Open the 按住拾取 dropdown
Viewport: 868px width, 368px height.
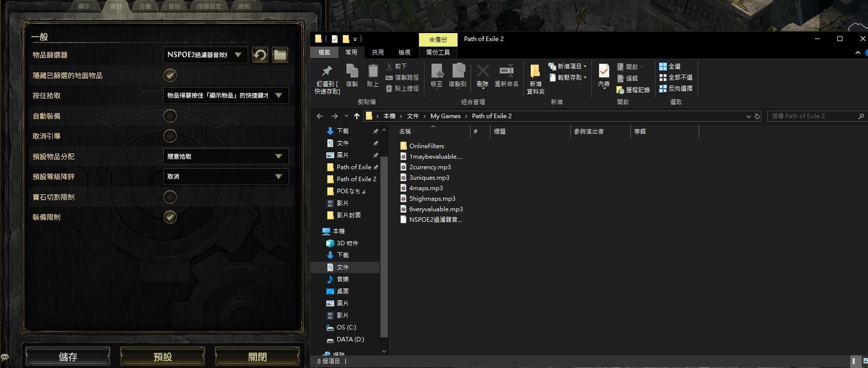pos(226,95)
